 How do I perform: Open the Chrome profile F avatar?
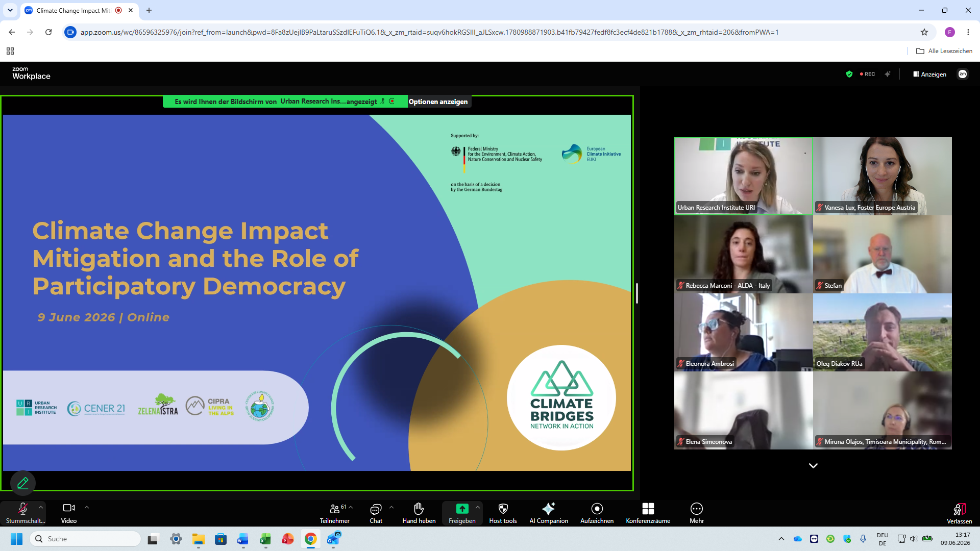tap(950, 32)
